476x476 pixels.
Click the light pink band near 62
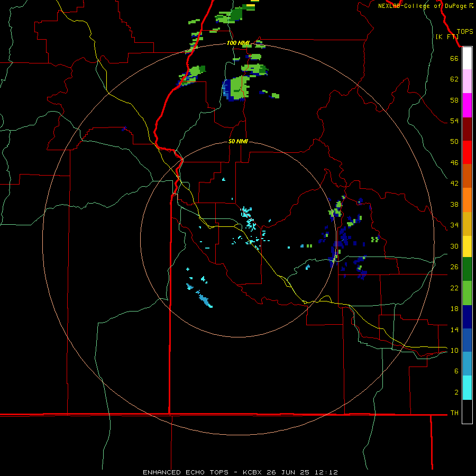pyautogui.click(x=467, y=81)
